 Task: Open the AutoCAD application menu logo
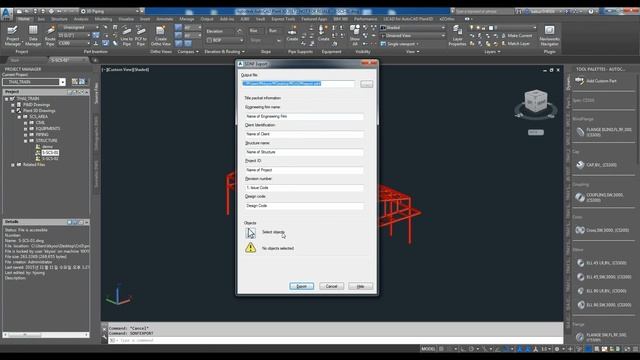7,14
